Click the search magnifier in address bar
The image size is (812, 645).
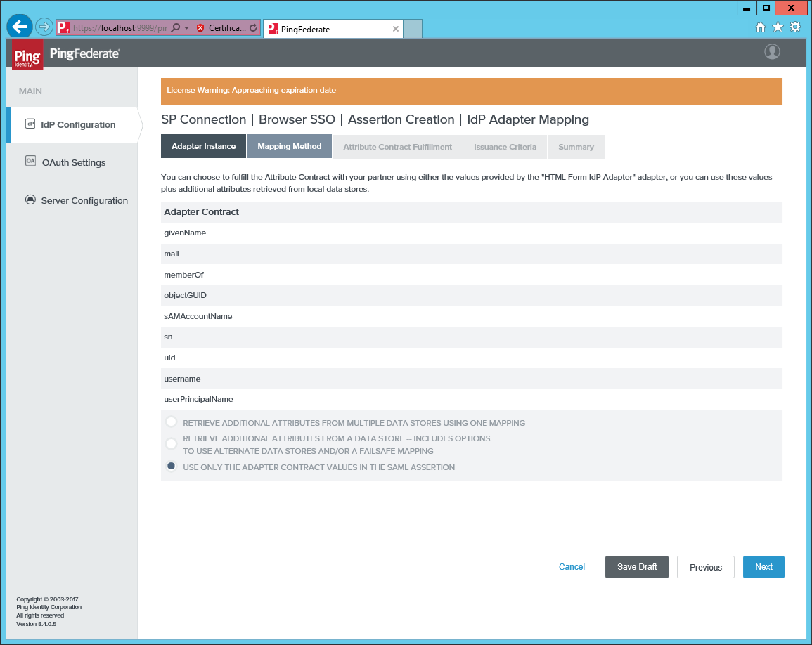pos(176,27)
